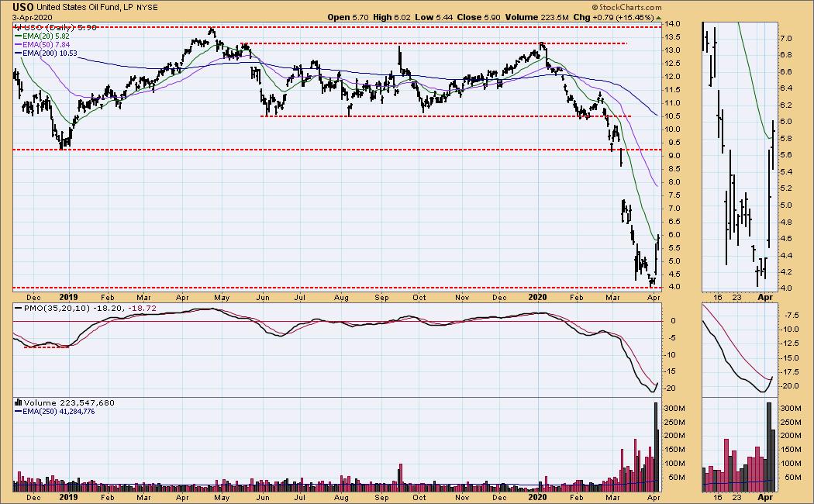Screen dimensions: 814x504
Task: Click the tallest volume bar in the main volume panel
Action: [655, 447]
